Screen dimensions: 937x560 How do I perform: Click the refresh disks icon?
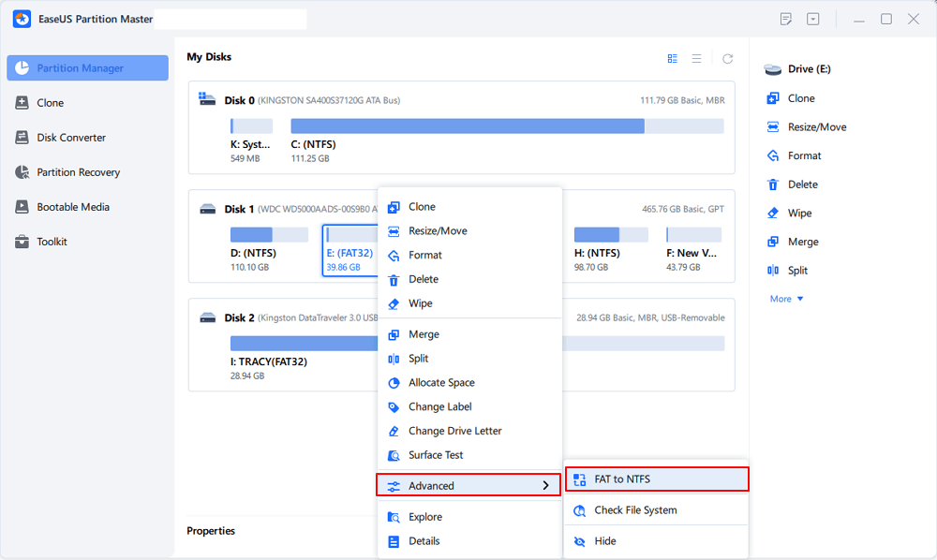tap(727, 58)
